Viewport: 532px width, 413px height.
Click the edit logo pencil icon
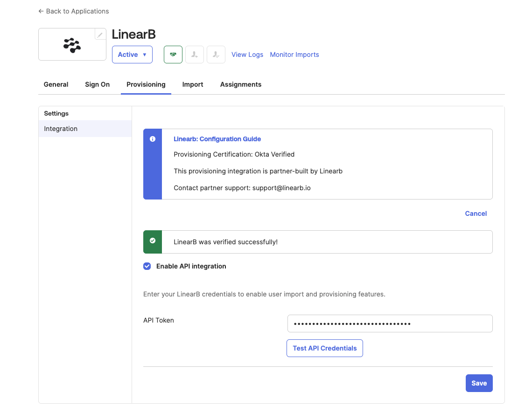[x=100, y=34]
